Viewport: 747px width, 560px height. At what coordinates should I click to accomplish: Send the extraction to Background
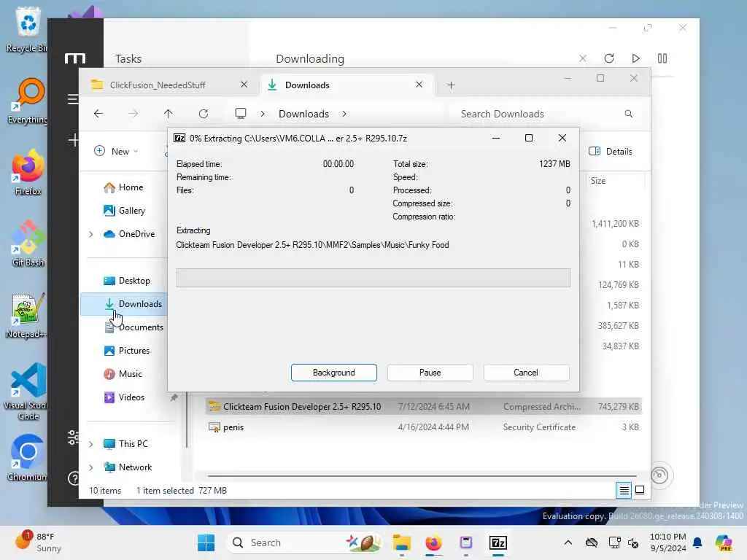333,373
